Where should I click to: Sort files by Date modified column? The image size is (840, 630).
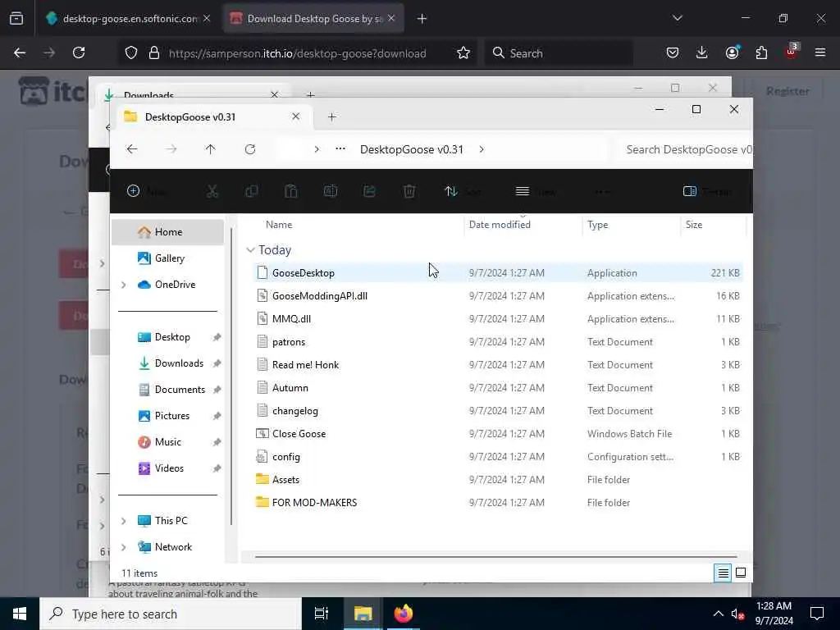pos(500,225)
